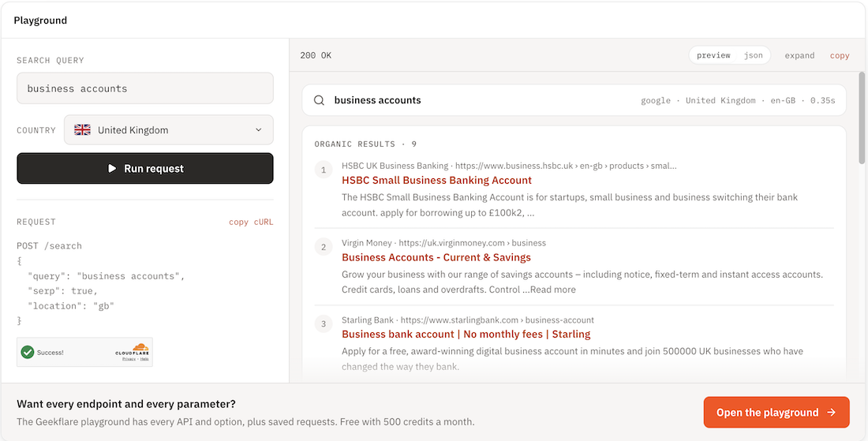Switch to the json tab
Screen dimensions: 868x441
[x=753, y=55]
